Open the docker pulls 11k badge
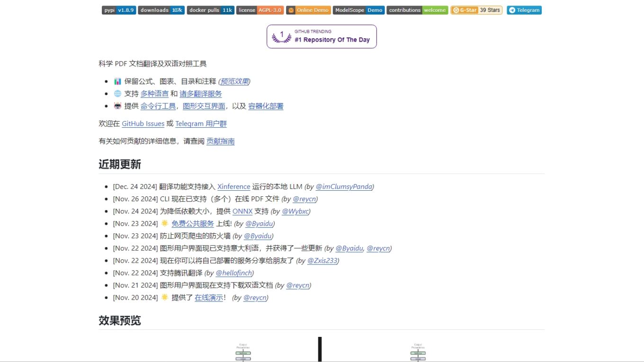This screenshot has height=362, width=644. [211, 10]
